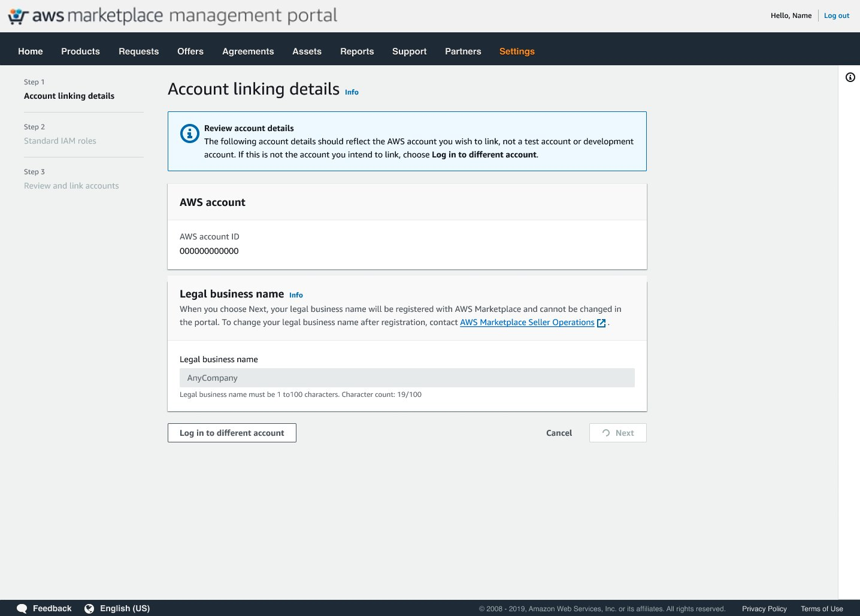Open the info panel icon on right edge
This screenshot has height=616, width=860.
[850, 77]
